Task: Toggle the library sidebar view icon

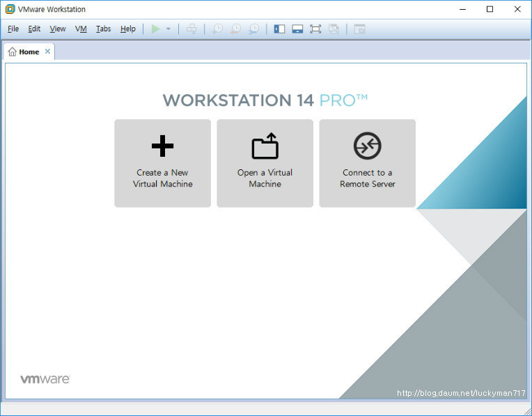Action: point(279,29)
